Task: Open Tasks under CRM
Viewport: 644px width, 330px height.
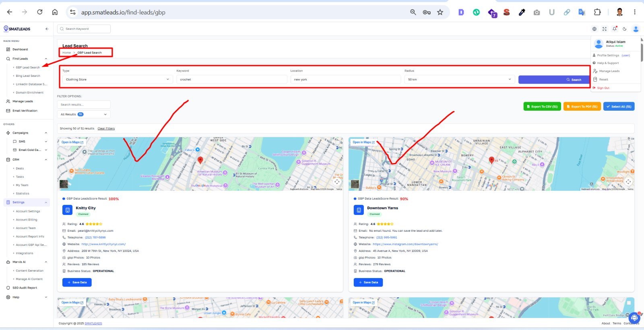Action: tap(20, 177)
